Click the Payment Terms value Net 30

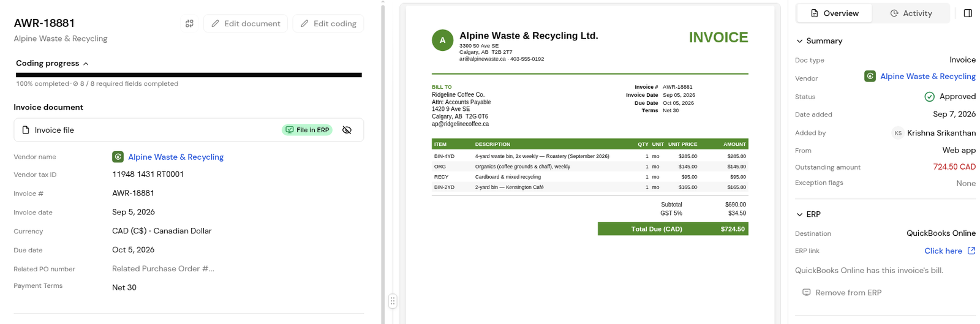pyautogui.click(x=124, y=287)
